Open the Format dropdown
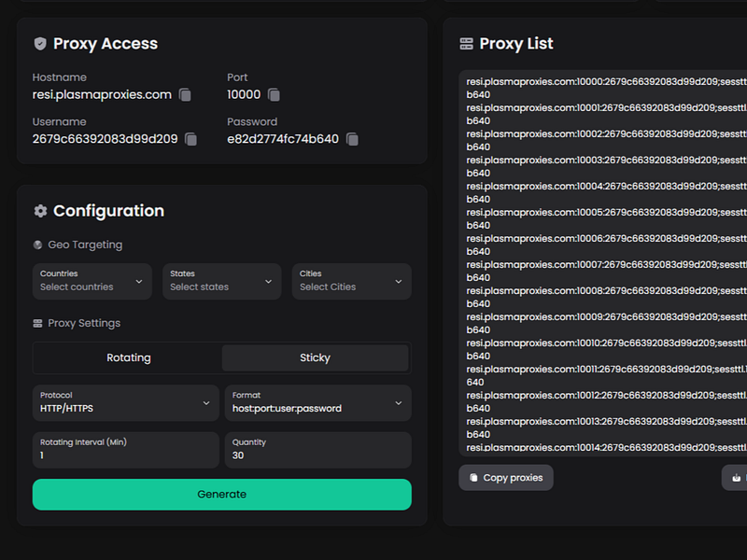This screenshot has width=747, height=560. 317,402
